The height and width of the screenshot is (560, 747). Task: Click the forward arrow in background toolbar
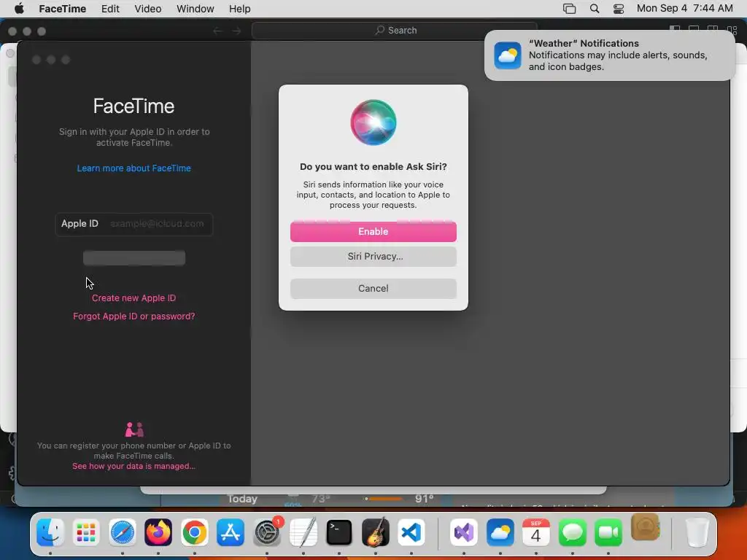click(x=236, y=31)
